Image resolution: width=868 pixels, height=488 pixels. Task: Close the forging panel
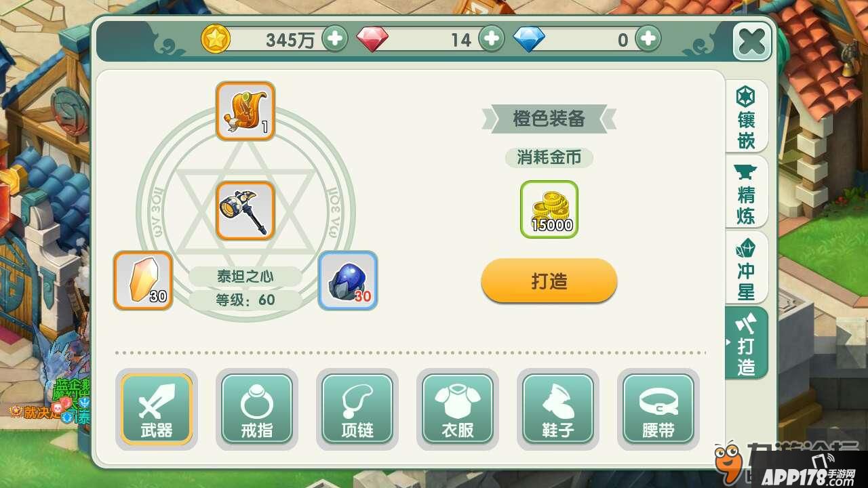point(752,42)
